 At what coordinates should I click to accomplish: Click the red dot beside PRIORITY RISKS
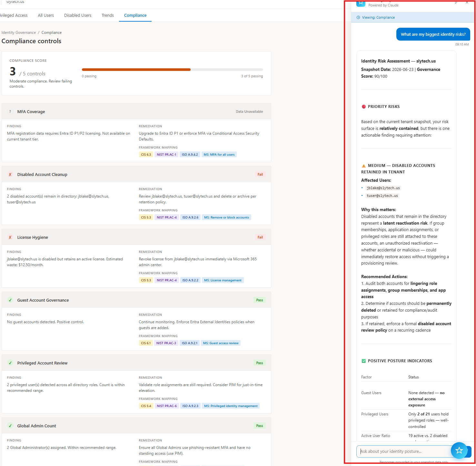(x=364, y=107)
